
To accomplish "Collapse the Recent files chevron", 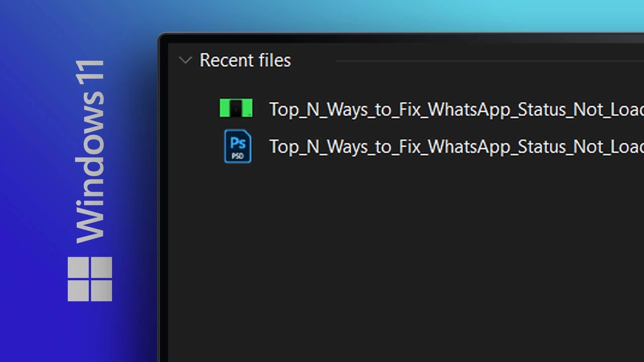I will pos(185,61).
